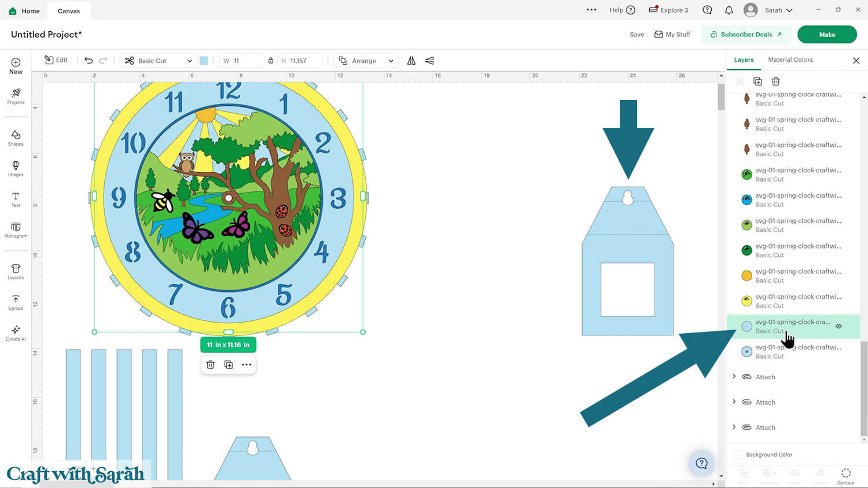
Task: Click the dark green layer thumbnail
Action: (746, 250)
